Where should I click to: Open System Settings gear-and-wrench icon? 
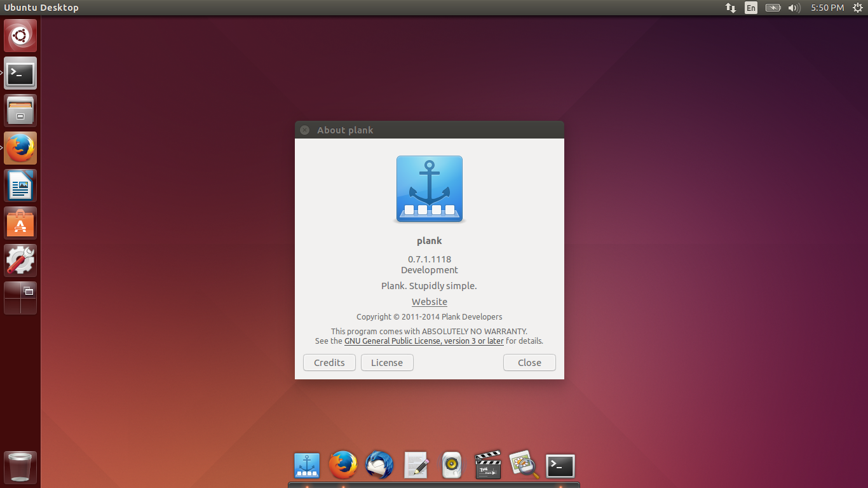point(20,261)
